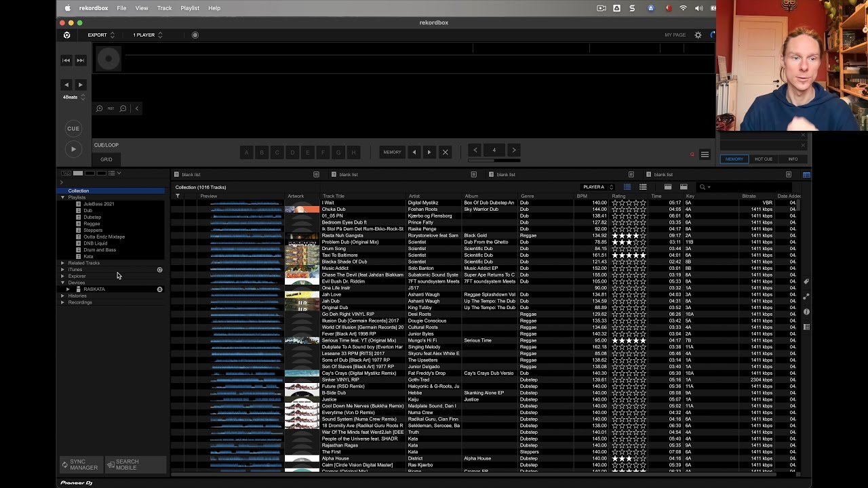Select hot cue pad D
This screenshot has height=488, width=868.
tap(292, 152)
